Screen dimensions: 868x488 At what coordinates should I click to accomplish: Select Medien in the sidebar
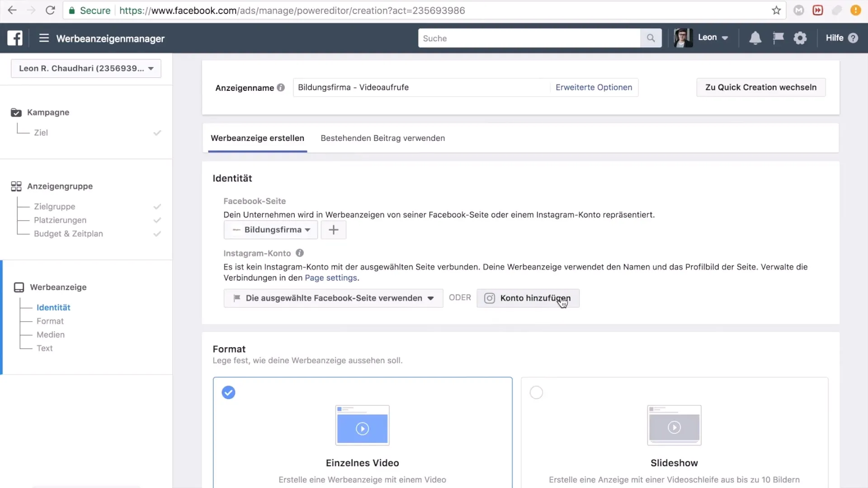[x=51, y=335]
